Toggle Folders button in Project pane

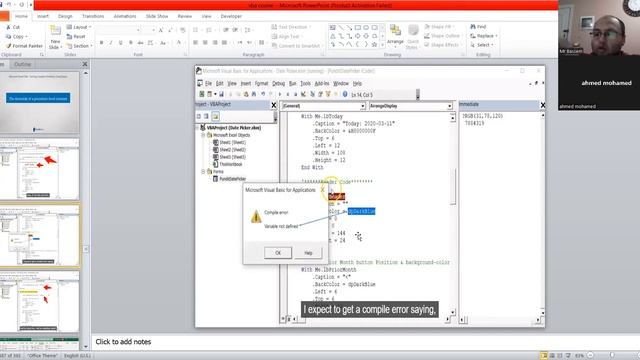point(215,117)
